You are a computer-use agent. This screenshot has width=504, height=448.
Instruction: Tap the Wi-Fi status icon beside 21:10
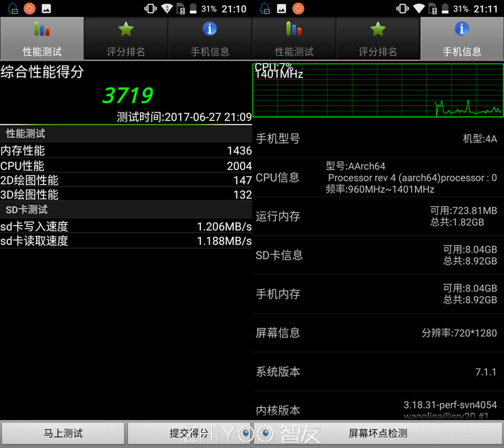point(167,9)
